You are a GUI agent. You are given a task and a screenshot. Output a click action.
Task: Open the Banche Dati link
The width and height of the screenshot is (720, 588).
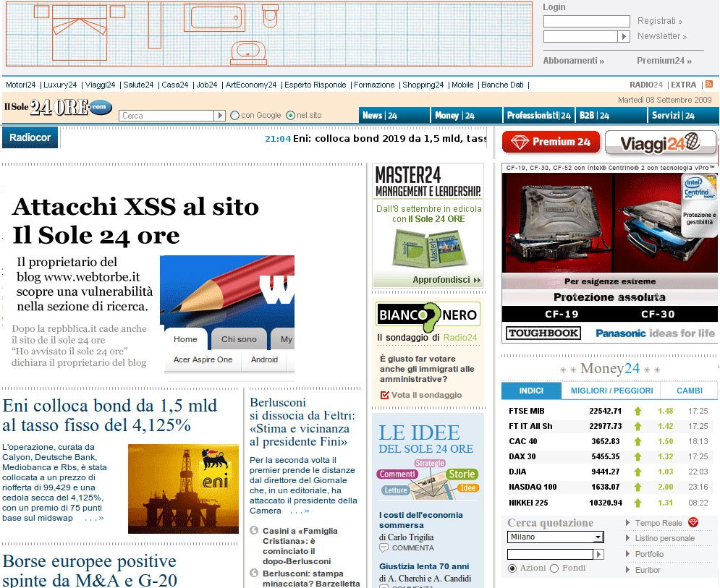tap(502, 85)
